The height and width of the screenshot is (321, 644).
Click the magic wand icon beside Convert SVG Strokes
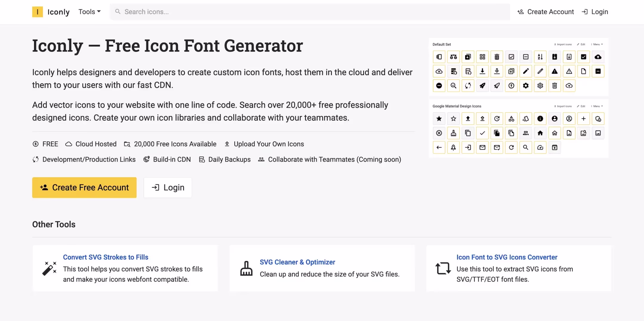pos(49,268)
